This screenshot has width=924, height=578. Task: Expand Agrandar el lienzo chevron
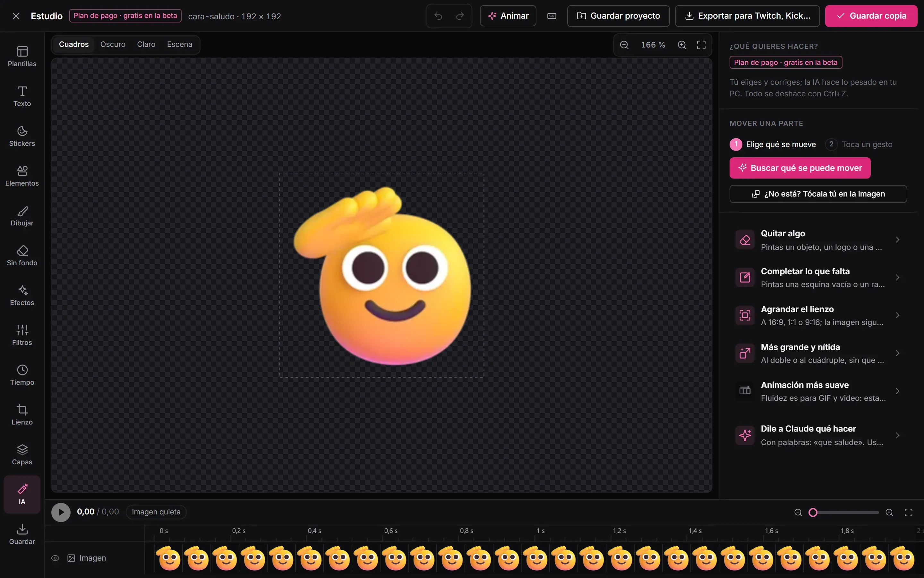coord(898,315)
